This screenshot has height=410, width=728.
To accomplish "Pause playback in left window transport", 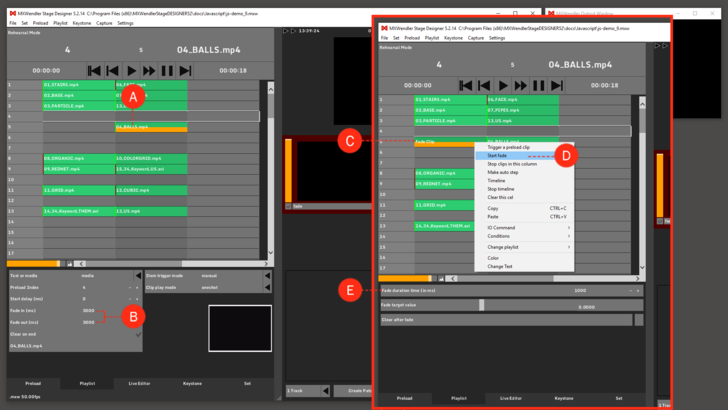I will 167,71.
